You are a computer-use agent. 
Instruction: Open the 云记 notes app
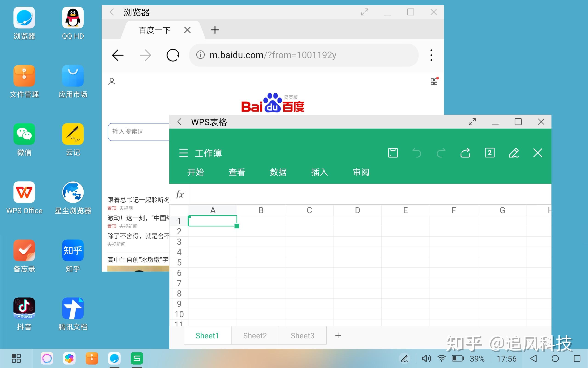73,134
